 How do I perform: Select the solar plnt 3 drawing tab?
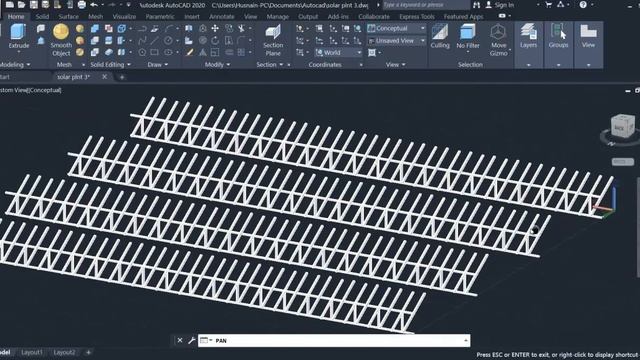[x=73, y=77]
